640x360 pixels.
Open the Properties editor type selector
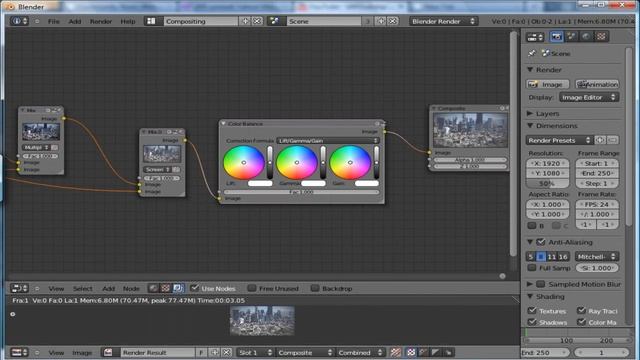coord(535,37)
